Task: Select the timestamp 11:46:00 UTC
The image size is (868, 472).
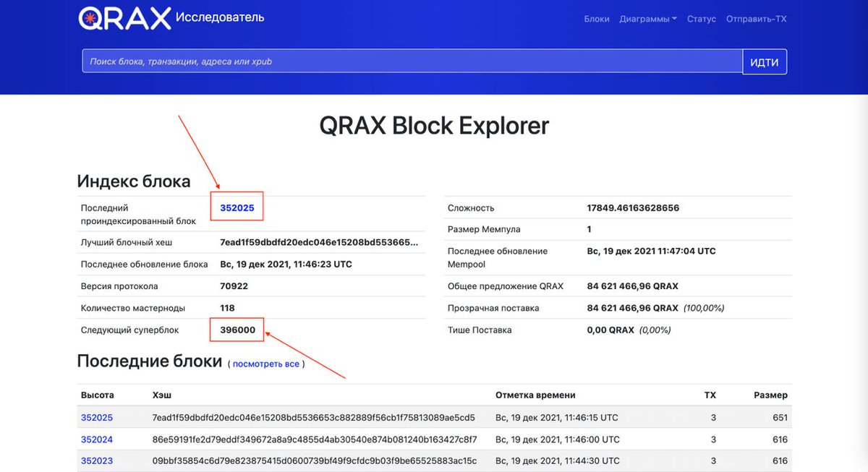Action: pos(558,439)
